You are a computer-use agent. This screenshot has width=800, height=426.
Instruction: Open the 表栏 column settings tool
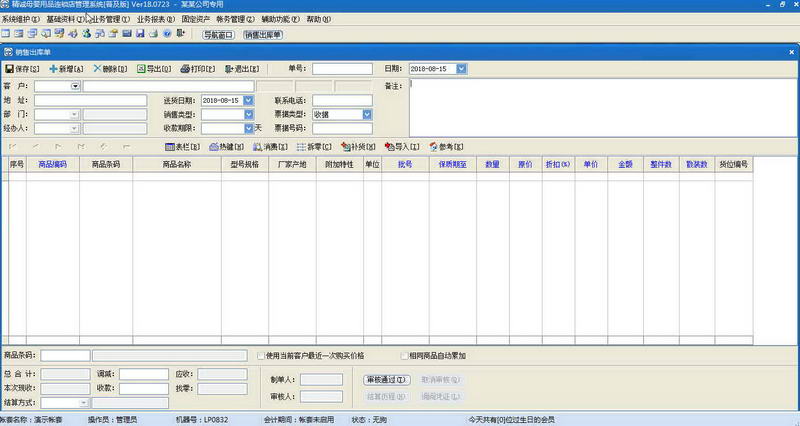pos(183,147)
